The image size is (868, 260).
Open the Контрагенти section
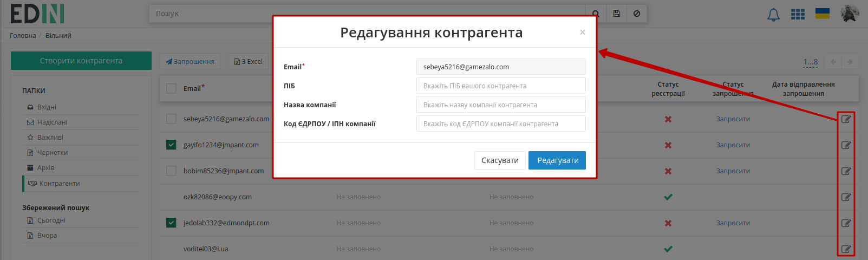pyautogui.click(x=59, y=184)
